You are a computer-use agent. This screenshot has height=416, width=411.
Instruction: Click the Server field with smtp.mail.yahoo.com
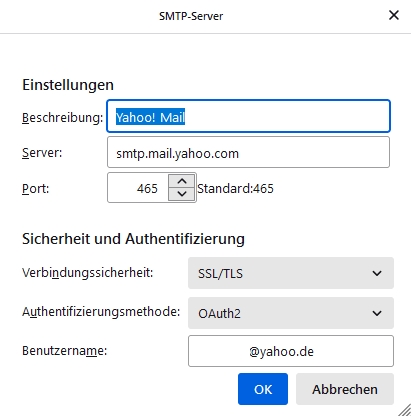[248, 152]
